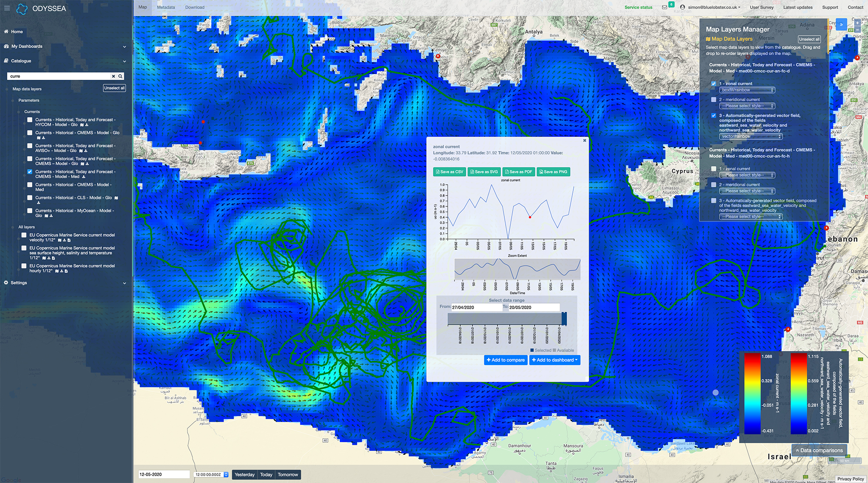Check Currents HYCOM Model Glo layer

point(30,120)
